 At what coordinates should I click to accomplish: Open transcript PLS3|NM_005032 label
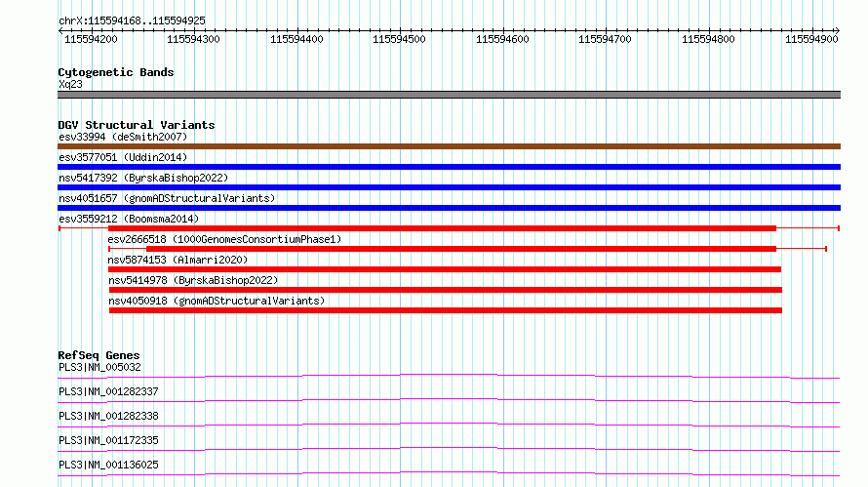click(99, 367)
